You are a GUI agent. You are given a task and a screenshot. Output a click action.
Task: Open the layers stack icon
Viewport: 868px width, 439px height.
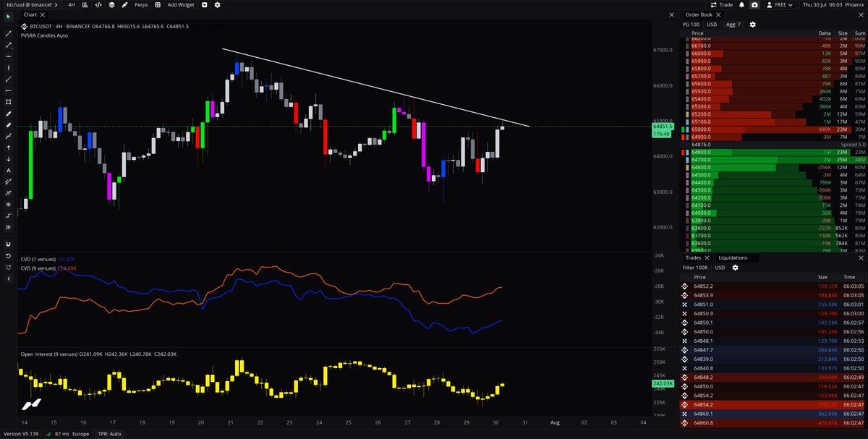click(x=111, y=4)
